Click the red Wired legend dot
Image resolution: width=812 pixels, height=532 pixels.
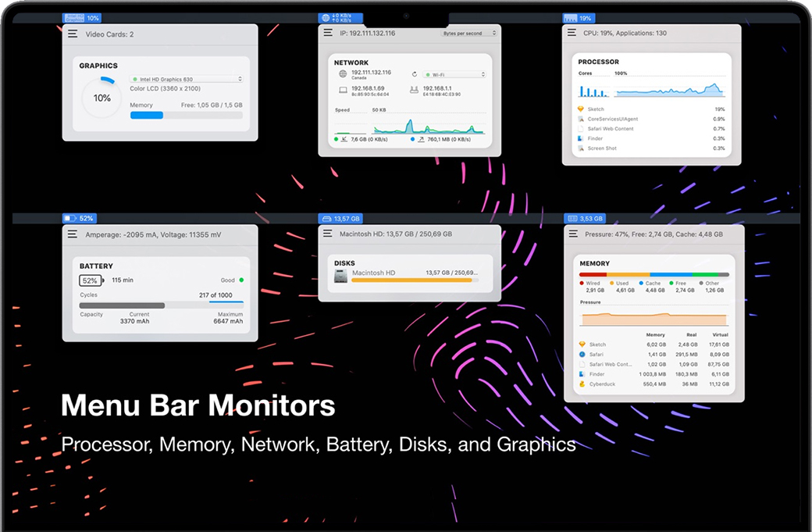582,283
